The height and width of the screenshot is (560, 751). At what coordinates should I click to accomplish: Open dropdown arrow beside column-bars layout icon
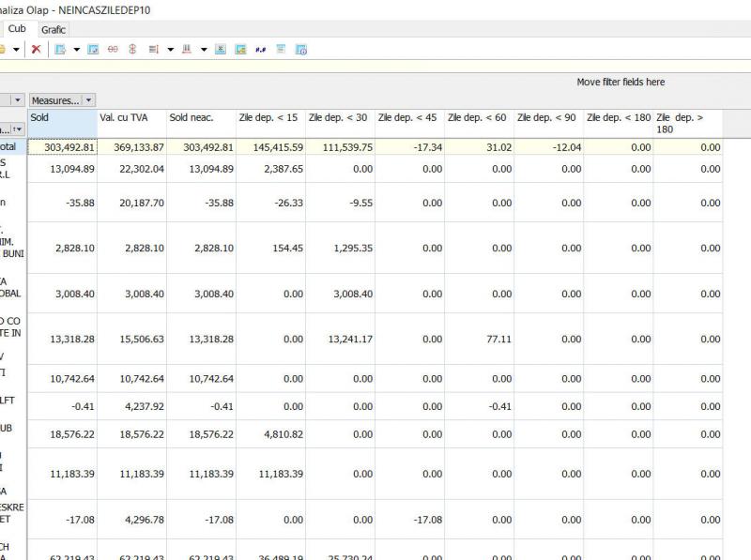pyautogui.click(x=202, y=49)
